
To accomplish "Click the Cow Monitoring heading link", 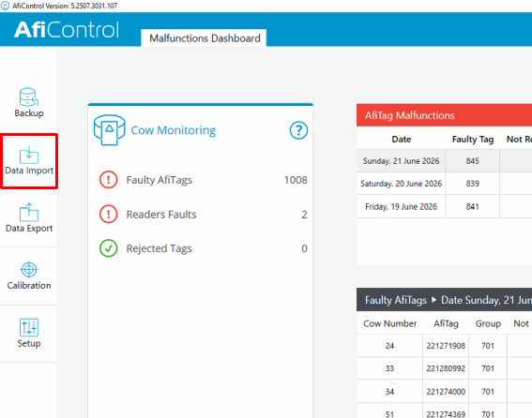I will pos(173,130).
